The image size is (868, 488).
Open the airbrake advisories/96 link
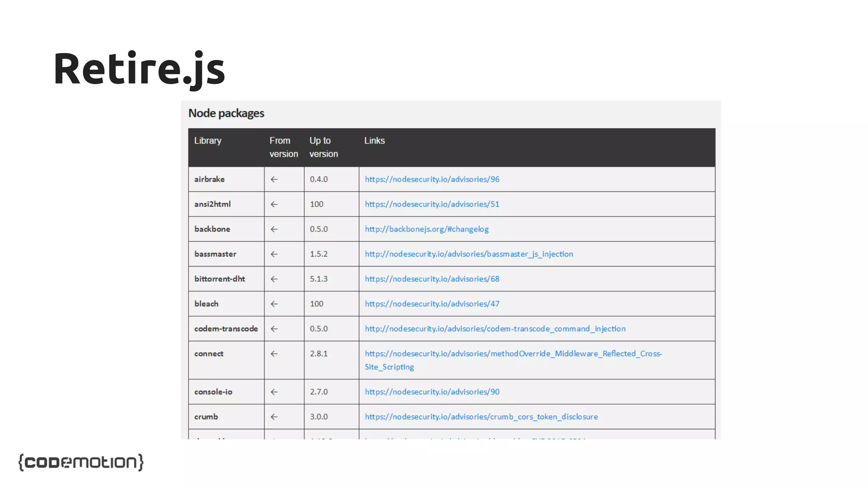pos(432,179)
